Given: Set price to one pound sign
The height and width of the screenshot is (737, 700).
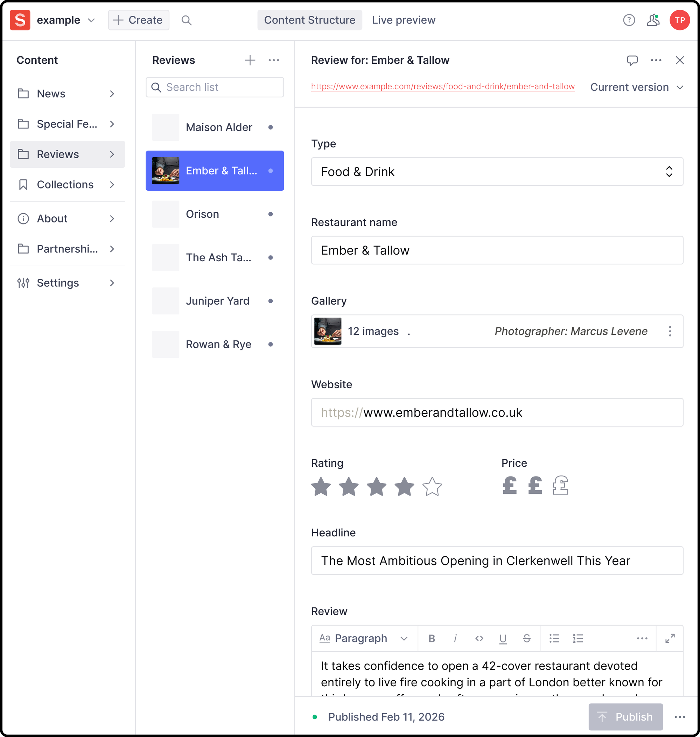Looking at the screenshot, I should (x=510, y=486).
